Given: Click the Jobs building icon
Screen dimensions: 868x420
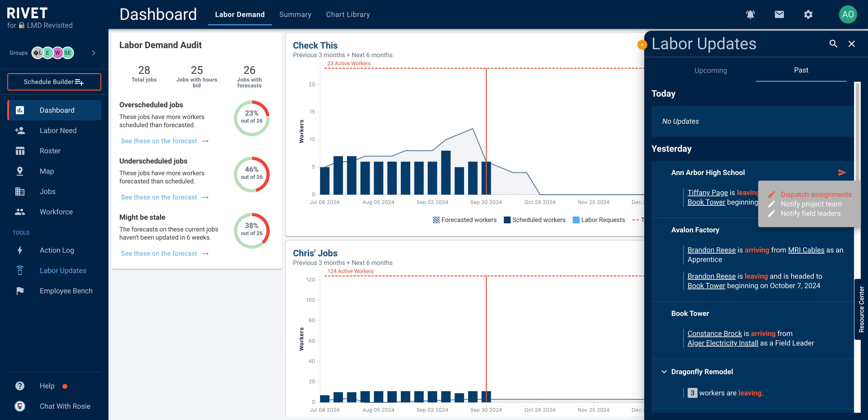Looking at the screenshot, I should tap(20, 191).
